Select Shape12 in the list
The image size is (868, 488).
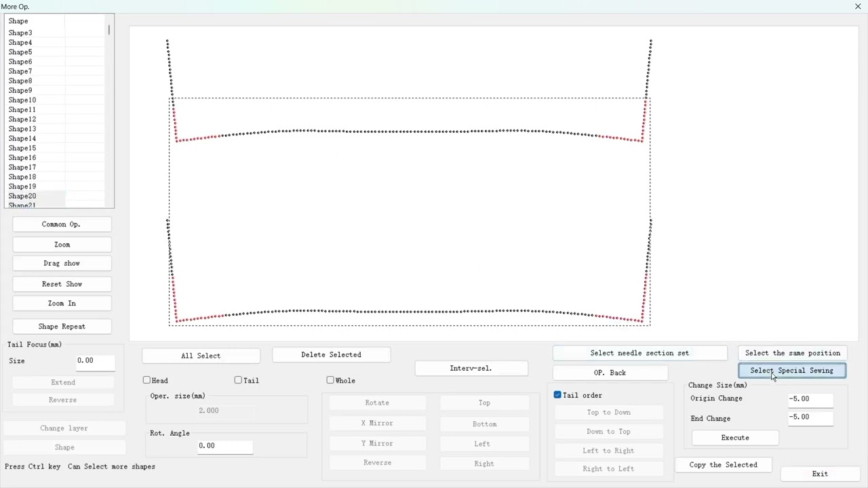click(x=22, y=119)
